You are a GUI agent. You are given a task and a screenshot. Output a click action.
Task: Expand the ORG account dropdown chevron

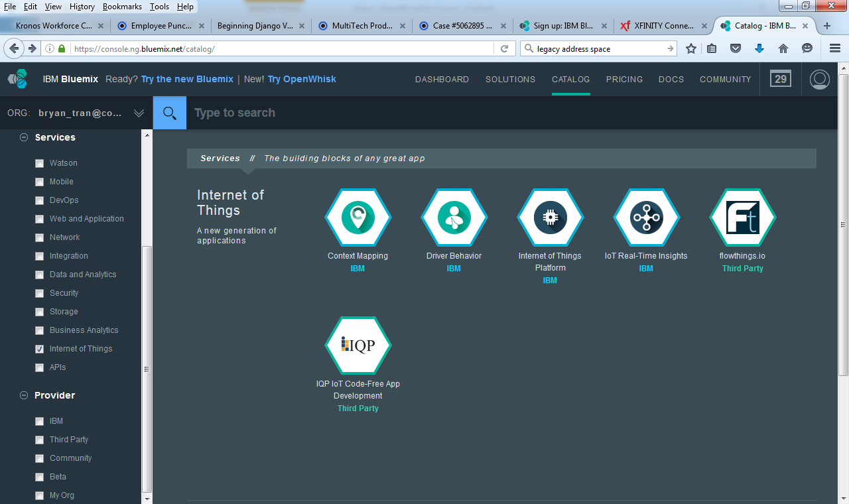coord(139,113)
